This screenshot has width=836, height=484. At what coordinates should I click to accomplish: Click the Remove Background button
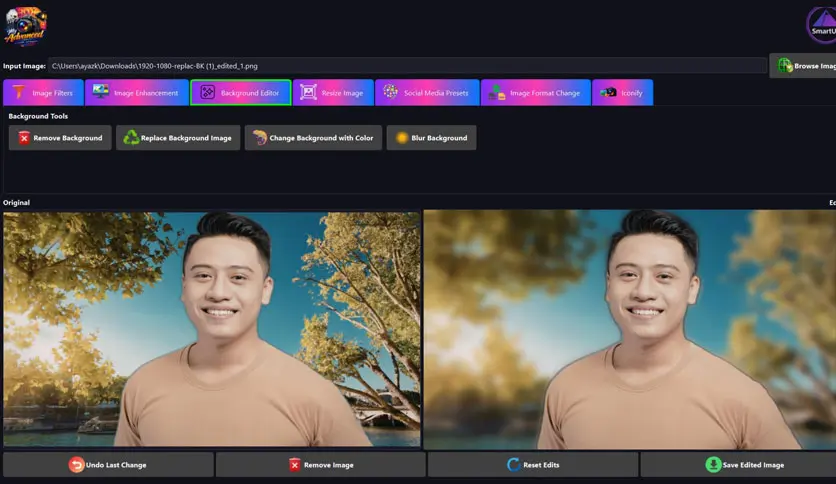pyautogui.click(x=60, y=138)
